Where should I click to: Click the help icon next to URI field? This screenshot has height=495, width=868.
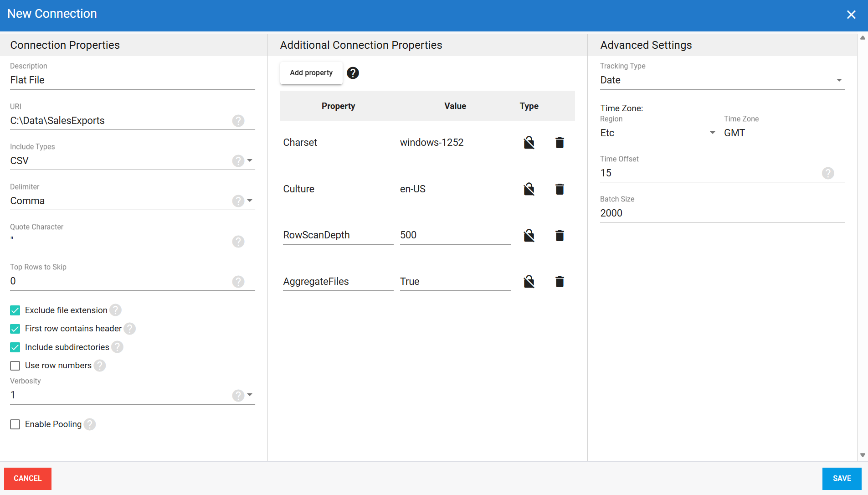(x=238, y=121)
